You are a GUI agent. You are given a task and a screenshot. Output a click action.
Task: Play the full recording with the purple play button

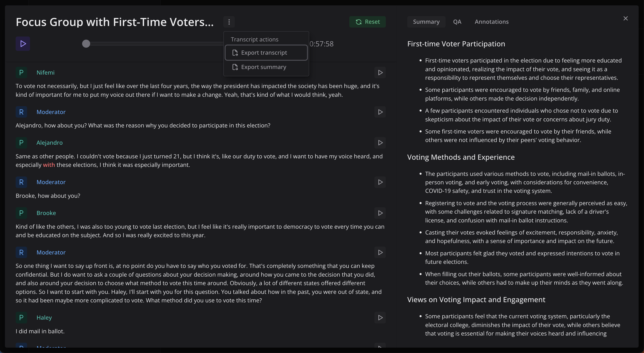[23, 44]
